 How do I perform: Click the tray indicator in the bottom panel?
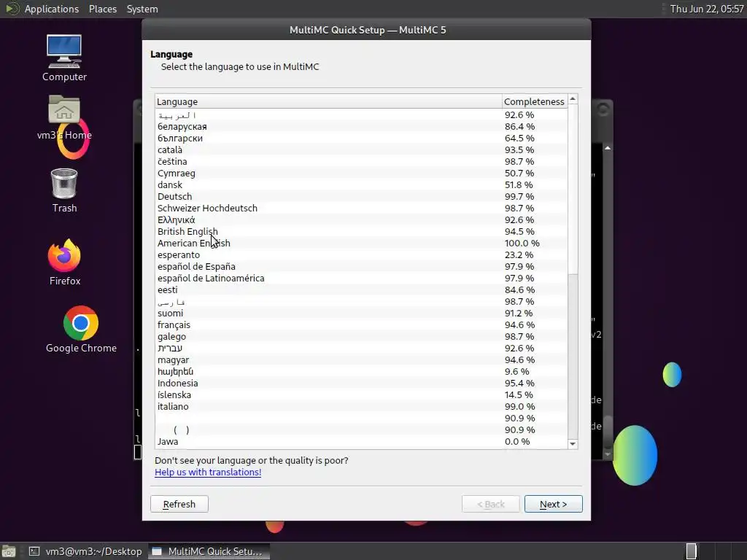[x=692, y=551]
